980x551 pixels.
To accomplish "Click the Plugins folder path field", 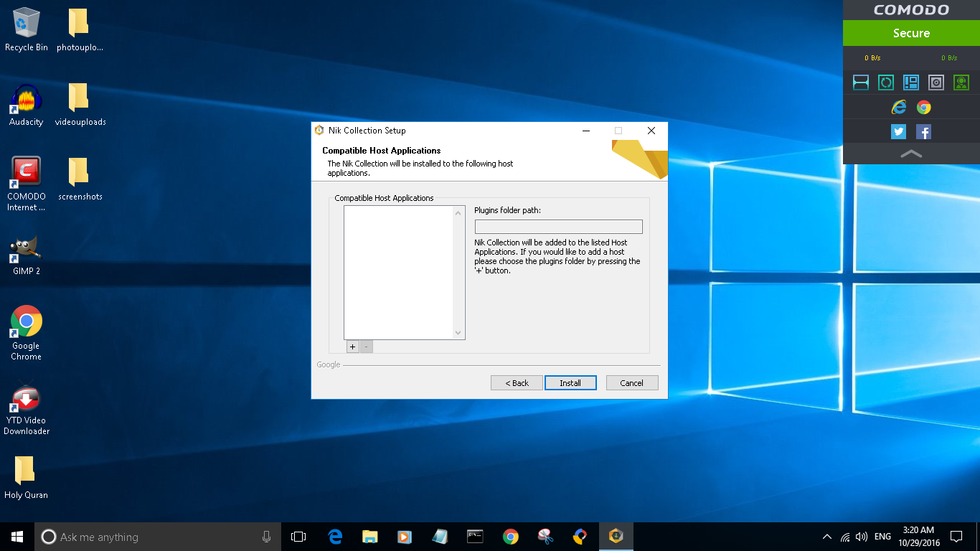I will coord(559,227).
